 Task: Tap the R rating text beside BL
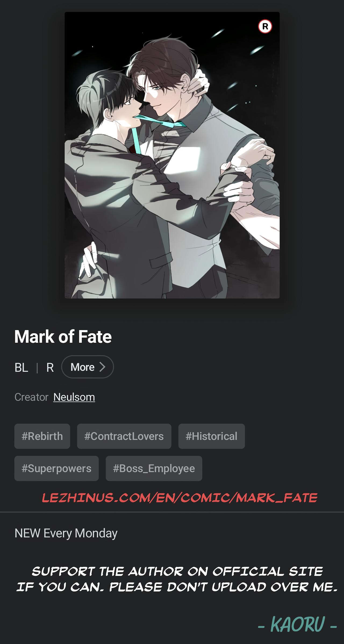50,367
